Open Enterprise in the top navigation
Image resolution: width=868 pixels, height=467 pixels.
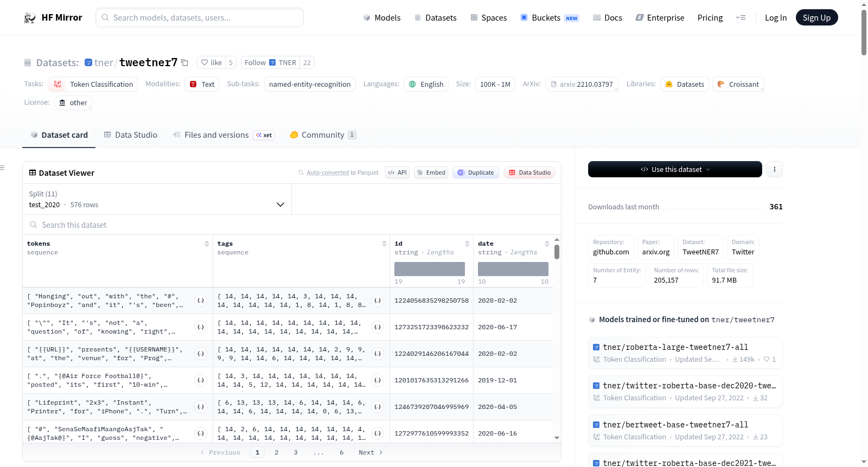(660, 18)
